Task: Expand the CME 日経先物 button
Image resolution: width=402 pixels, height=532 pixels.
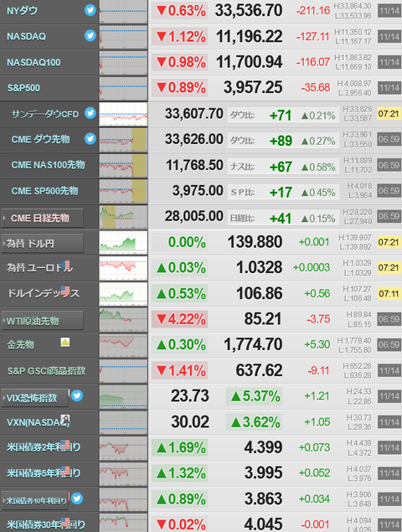Action: point(43,218)
